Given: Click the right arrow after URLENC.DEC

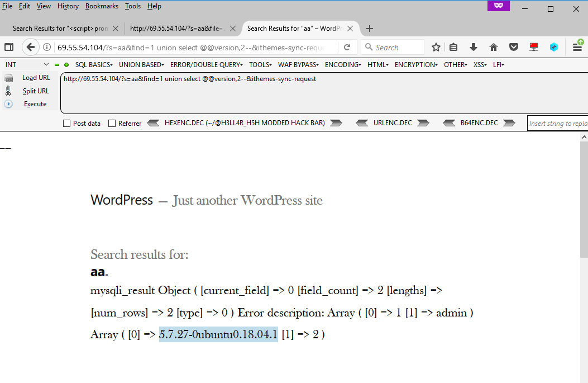Looking at the screenshot, I should click(423, 123).
